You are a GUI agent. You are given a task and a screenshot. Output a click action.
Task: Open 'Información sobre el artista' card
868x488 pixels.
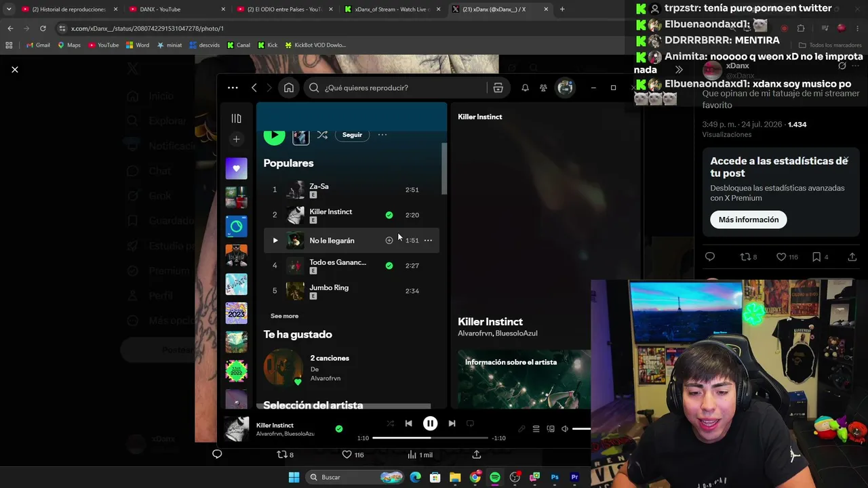pyautogui.click(x=524, y=379)
